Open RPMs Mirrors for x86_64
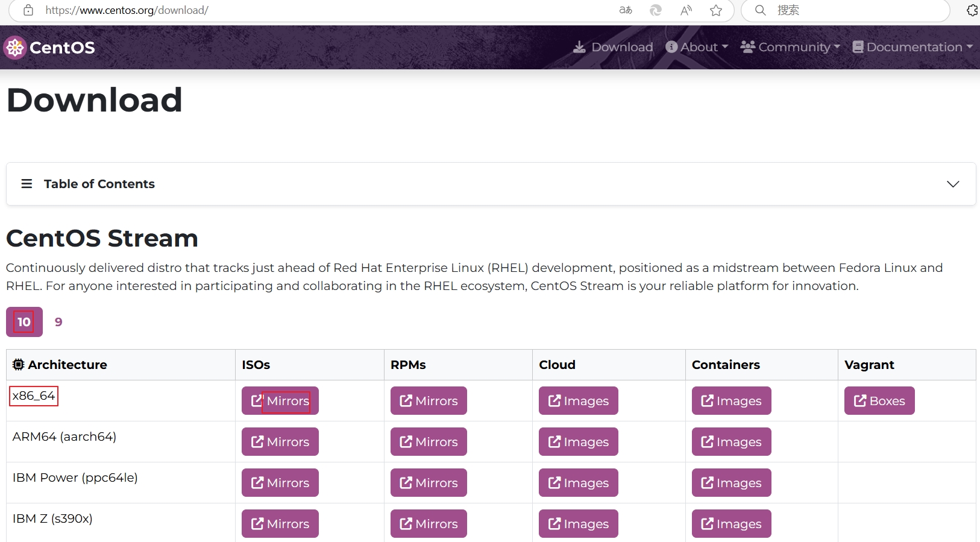The image size is (980, 542). (x=429, y=401)
